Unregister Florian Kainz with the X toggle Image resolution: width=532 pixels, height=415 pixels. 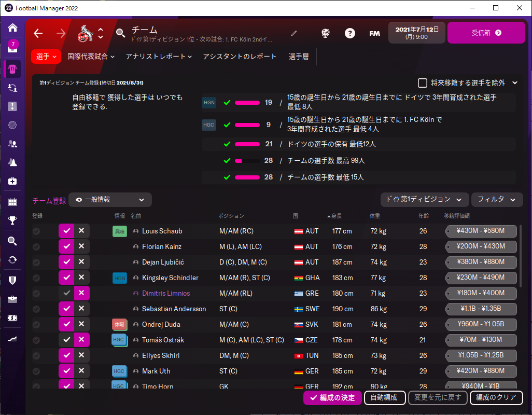pos(81,246)
